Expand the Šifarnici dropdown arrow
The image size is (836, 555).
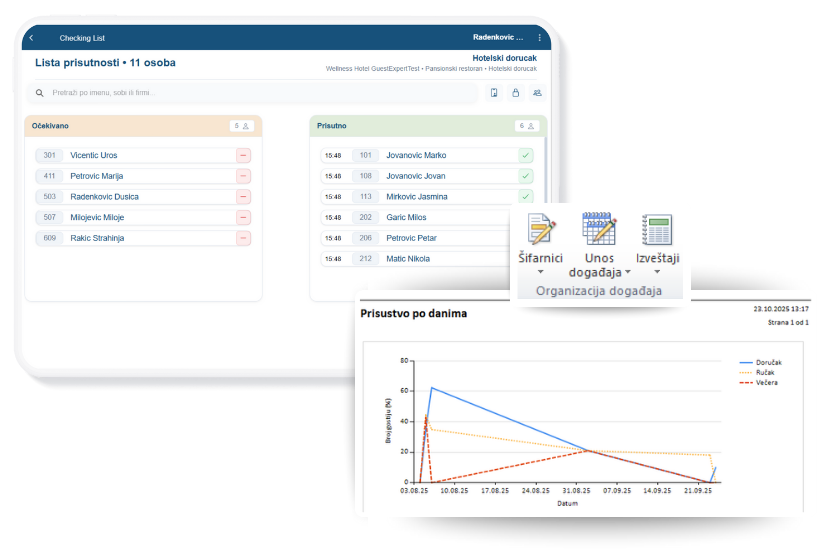tap(540, 272)
